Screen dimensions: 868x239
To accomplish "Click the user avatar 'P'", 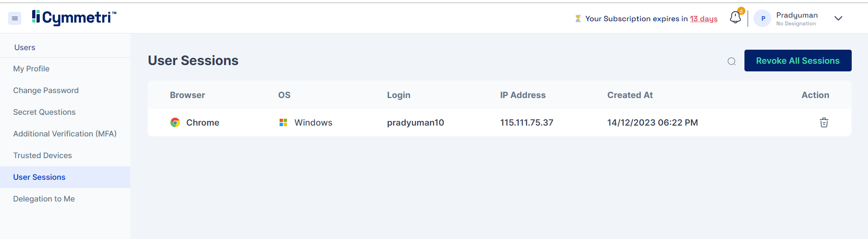I will [x=763, y=19].
